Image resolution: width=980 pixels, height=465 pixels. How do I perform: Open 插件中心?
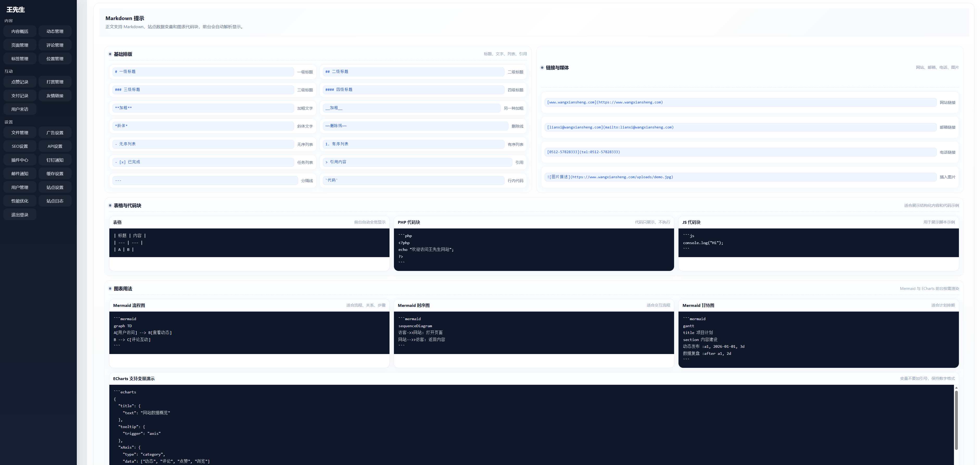pyautogui.click(x=20, y=160)
